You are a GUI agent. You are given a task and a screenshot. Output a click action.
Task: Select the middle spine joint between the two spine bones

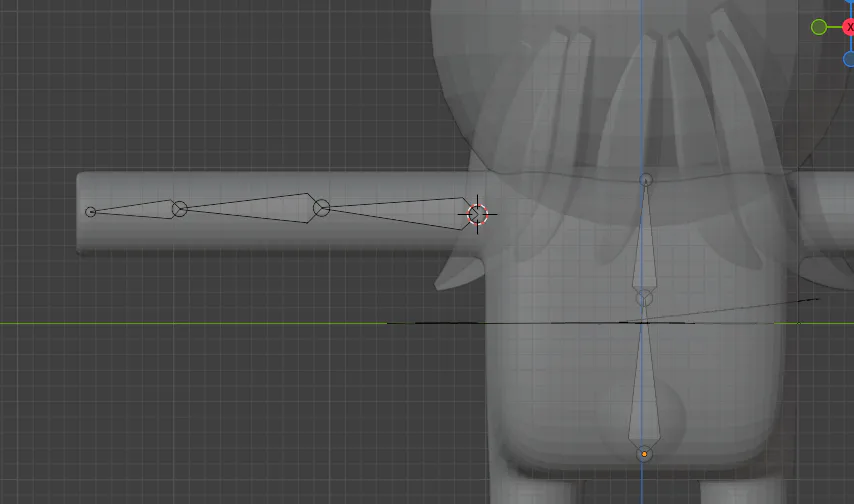[x=644, y=298]
